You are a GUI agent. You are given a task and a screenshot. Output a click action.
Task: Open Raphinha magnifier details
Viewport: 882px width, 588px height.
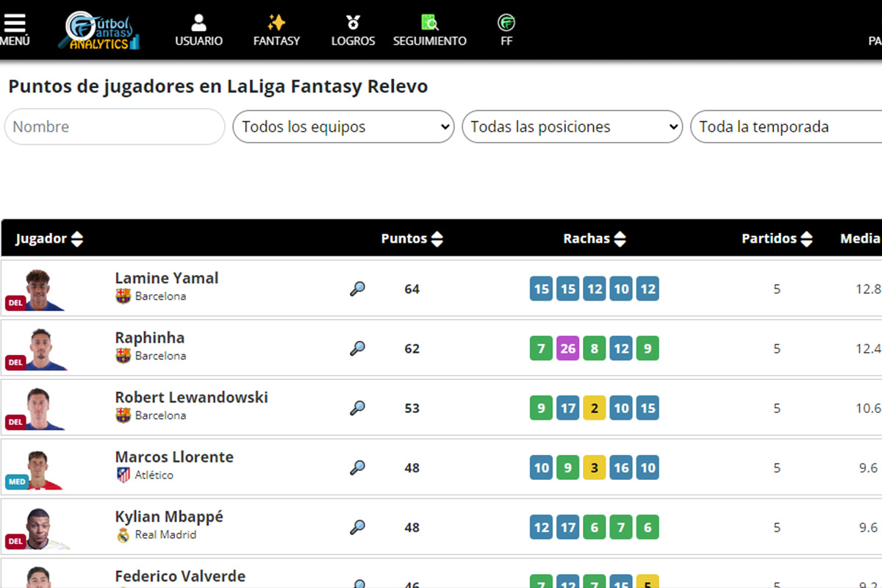[357, 348]
